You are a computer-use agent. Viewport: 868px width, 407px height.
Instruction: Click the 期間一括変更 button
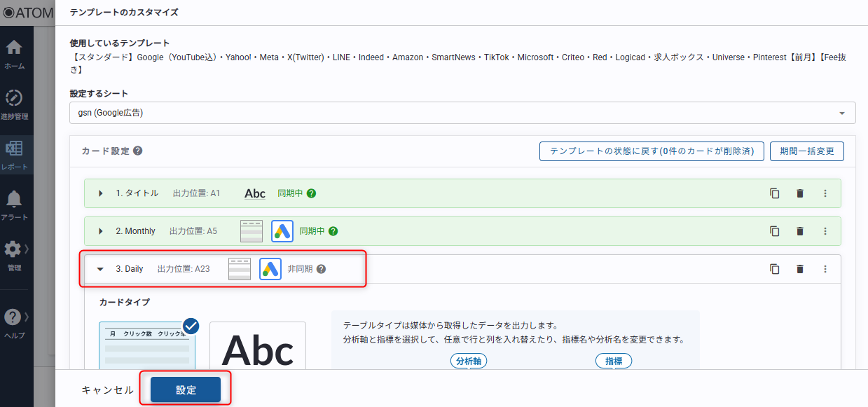[x=806, y=151]
